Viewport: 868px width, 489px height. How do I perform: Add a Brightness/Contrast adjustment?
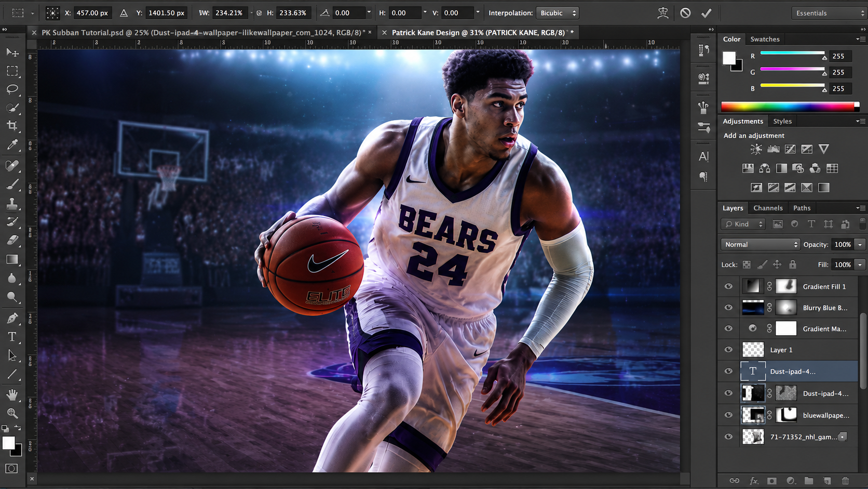point(756,149)
